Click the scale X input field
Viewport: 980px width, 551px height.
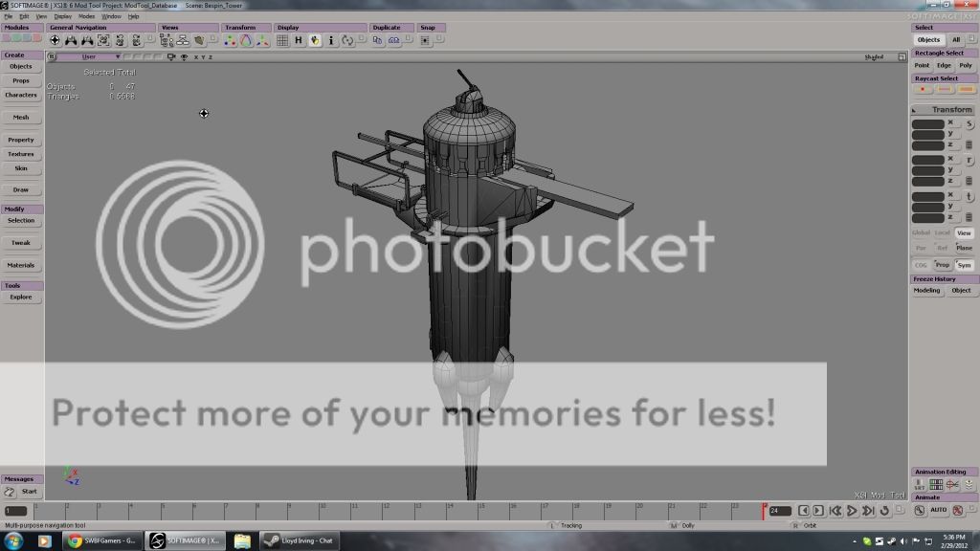928,123
